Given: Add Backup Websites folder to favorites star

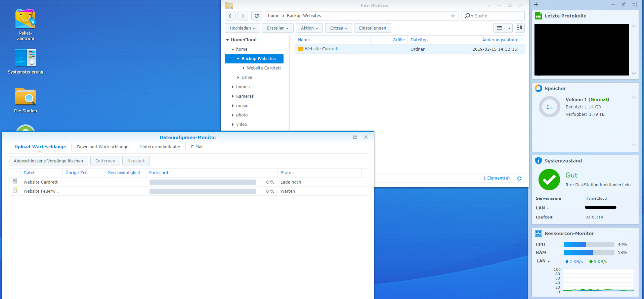Looking at the screenshot, I should pyautogui.click(x=453, y=16).
